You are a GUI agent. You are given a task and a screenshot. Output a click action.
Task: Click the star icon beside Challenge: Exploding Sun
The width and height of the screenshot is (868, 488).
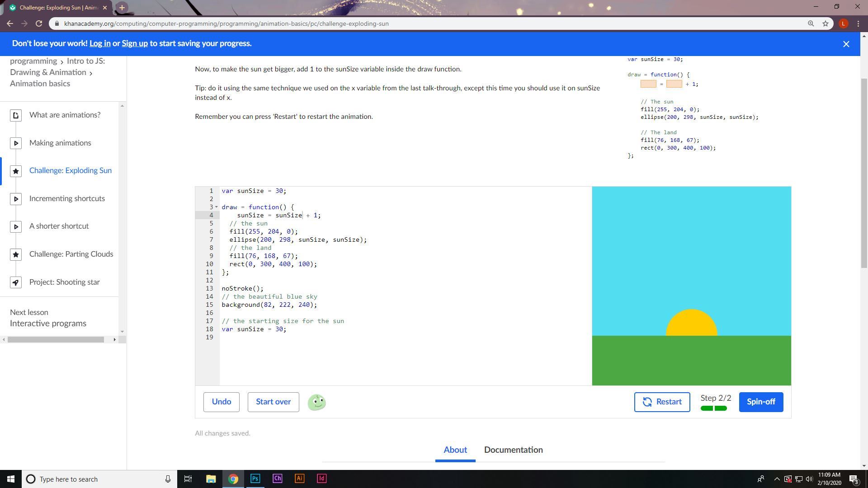(x=16, y=171)
